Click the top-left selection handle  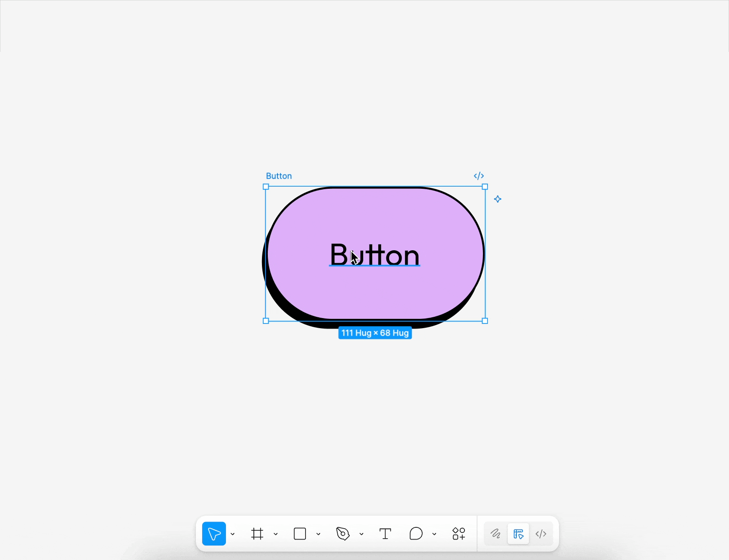pyautogui.click(x=266, y=187)
